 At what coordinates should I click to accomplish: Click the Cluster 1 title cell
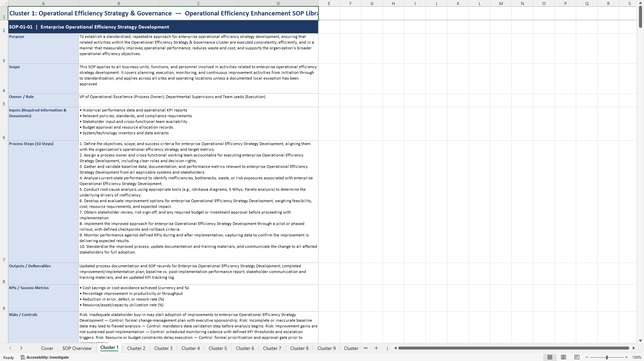click(163, 13)
